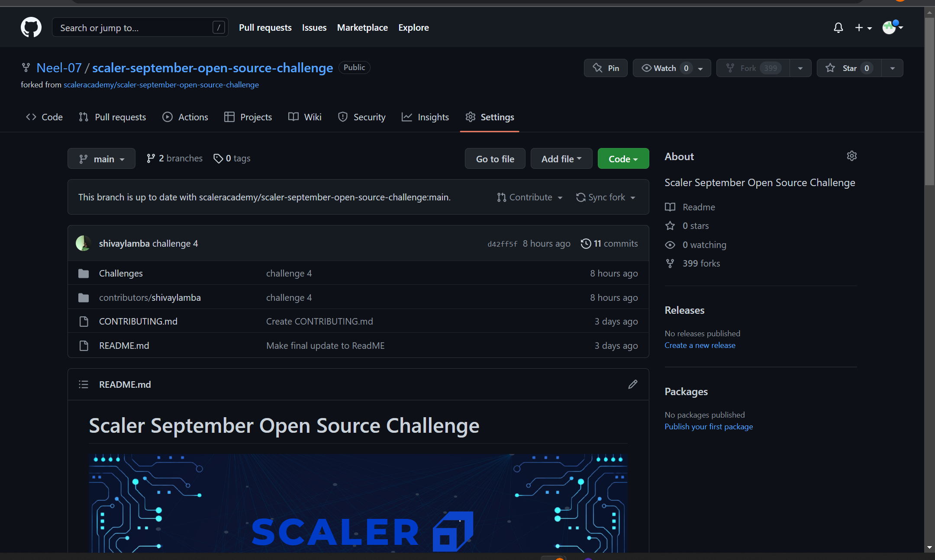Open the README table of contents icon
The image size is (935, 560).
(83, 384)
